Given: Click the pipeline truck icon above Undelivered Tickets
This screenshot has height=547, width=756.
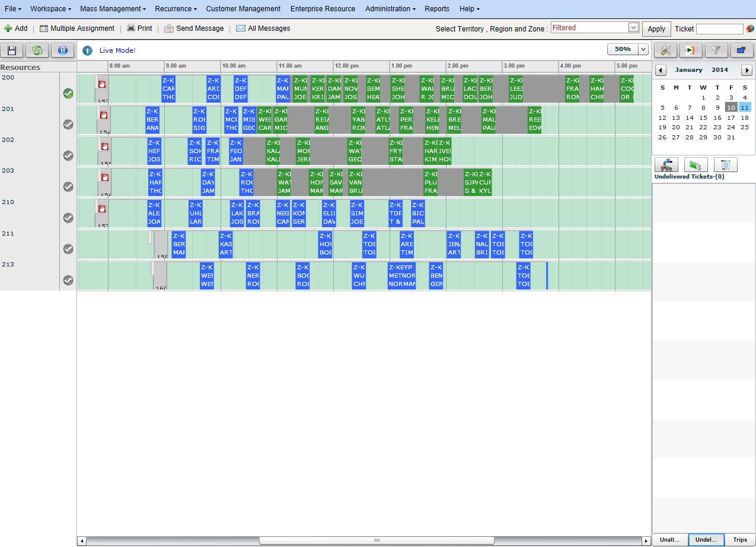Looking at the screenshot, I should pos(668,165).
